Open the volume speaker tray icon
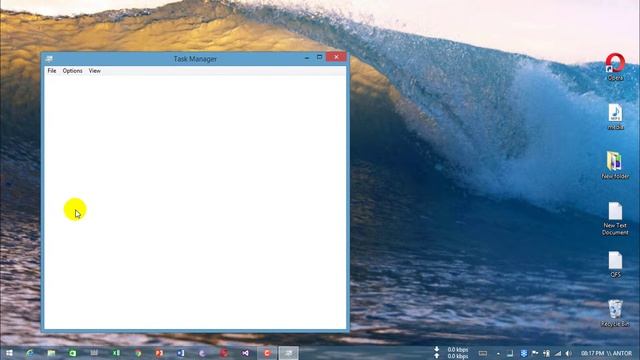 tap(569, 353)
